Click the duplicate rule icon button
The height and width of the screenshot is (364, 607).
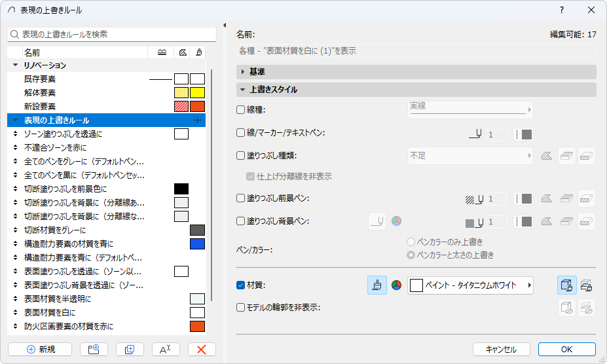click(x=130, y=350)
